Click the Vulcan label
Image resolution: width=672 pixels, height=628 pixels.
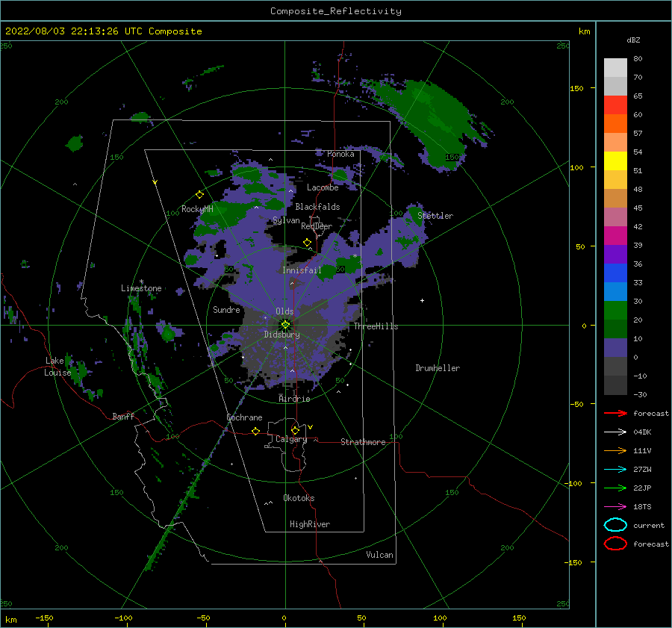click(x=379, y=555)
